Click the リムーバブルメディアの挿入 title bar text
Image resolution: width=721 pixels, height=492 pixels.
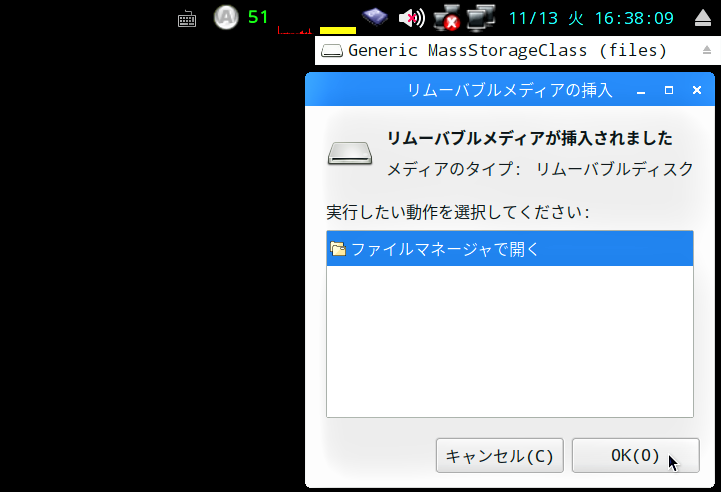[x=509, y=90]
